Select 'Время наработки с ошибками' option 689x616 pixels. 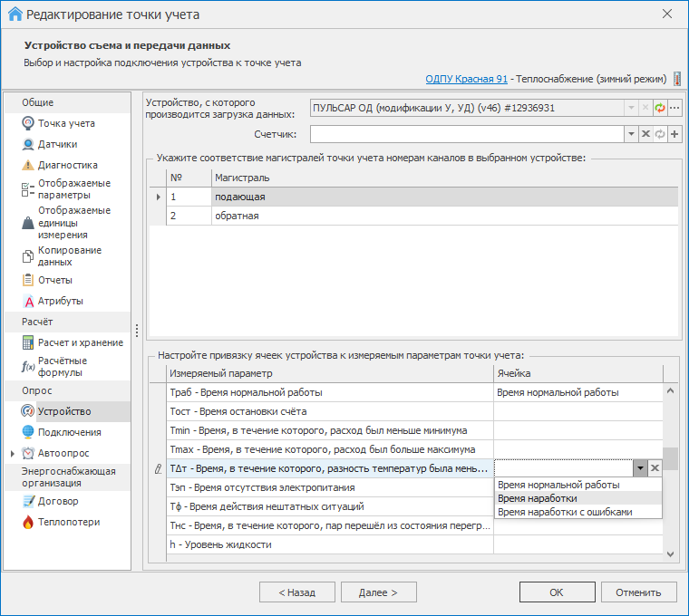pyautogui.click(x=565, y=512)
